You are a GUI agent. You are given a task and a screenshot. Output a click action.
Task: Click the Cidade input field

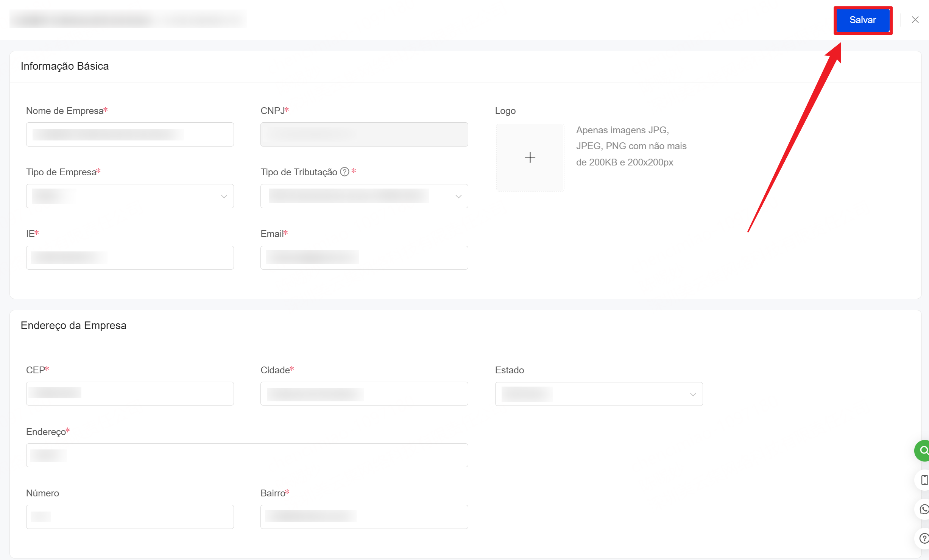[x=364, y=394]
